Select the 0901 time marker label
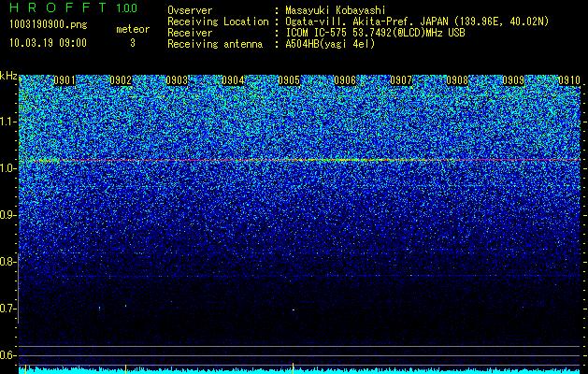The image size is (588, 374). [x=65, y=80]
